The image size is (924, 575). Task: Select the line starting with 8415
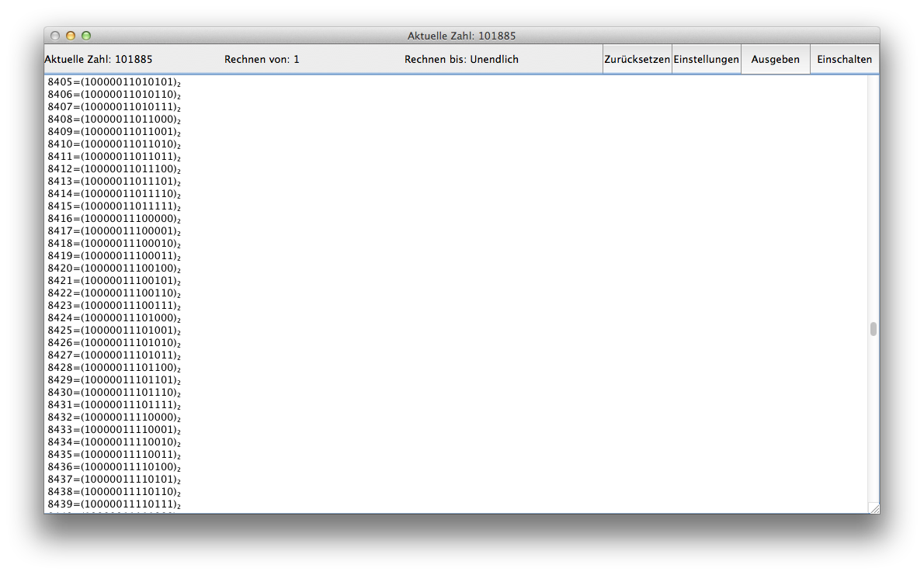coord(114,206)
